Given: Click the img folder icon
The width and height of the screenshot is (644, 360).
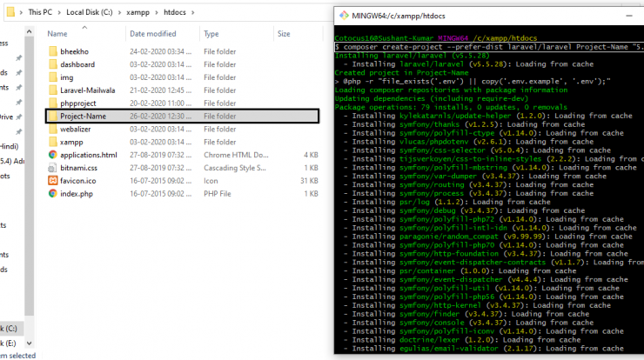Looking at the screenshot, I should point(53,77).
